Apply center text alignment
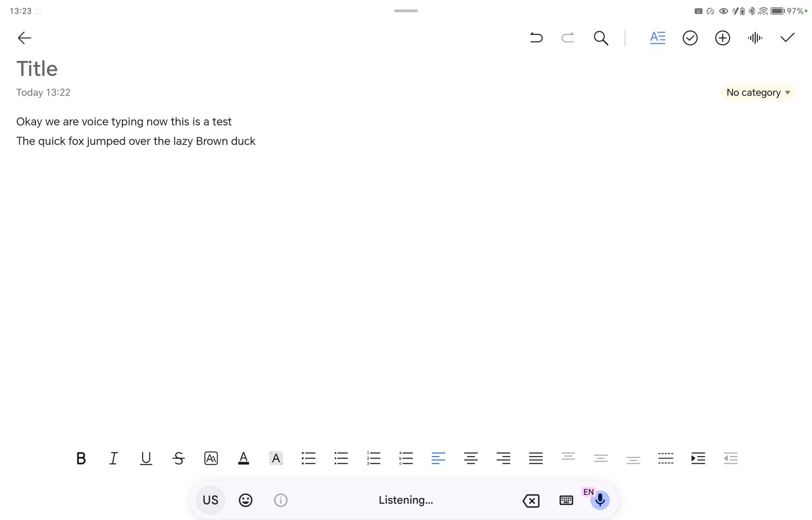 [x=471, y=458]
